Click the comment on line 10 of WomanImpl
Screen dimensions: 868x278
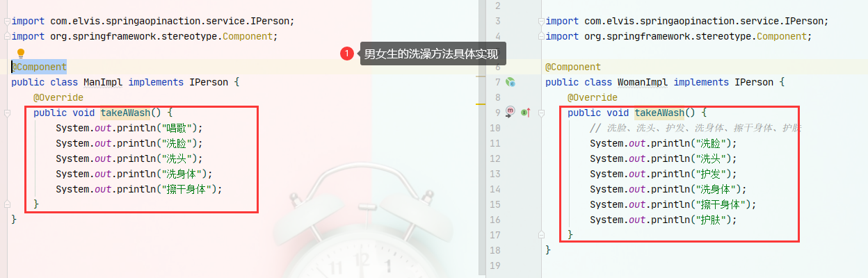[695, 128]
